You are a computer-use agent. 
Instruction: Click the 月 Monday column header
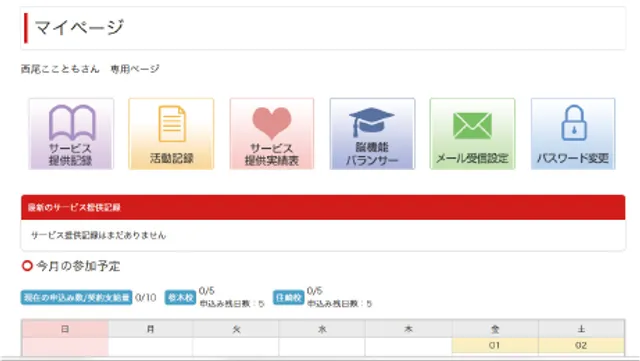point(151,329)
